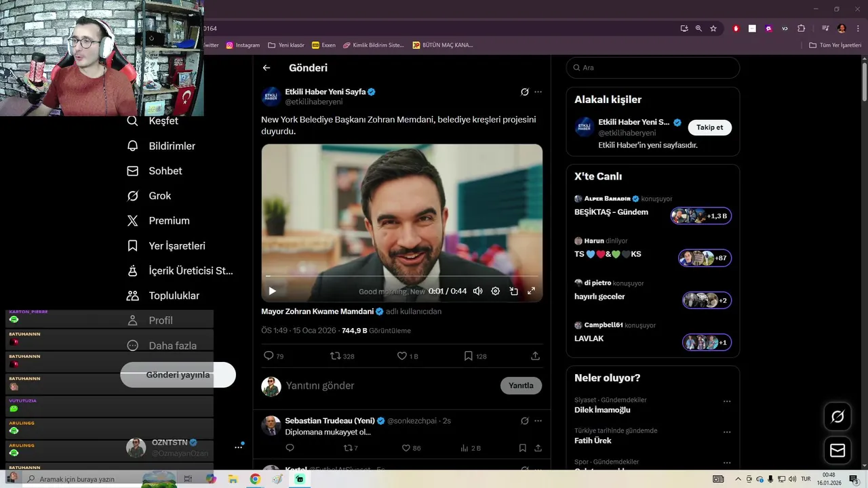The width and height of the screenshot is (868, 488).
Task: Play the Zohran Mamdani video
Action: pos(272,291)
